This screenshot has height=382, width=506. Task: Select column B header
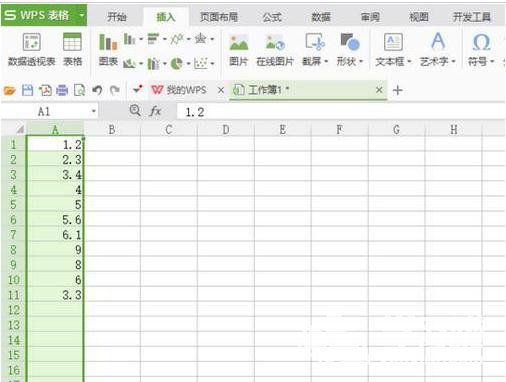112,129
